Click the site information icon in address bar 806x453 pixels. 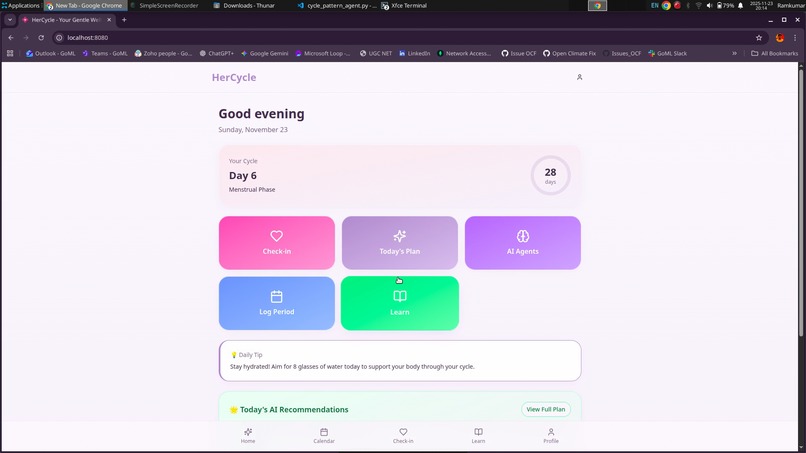59,38
